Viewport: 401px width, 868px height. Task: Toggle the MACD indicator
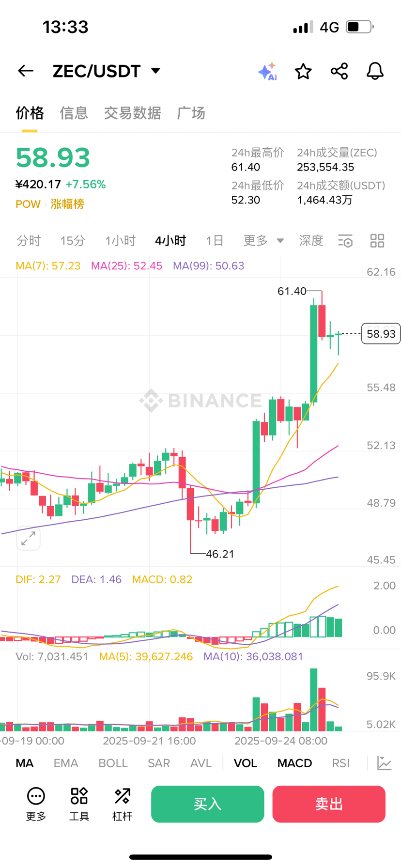294,763
